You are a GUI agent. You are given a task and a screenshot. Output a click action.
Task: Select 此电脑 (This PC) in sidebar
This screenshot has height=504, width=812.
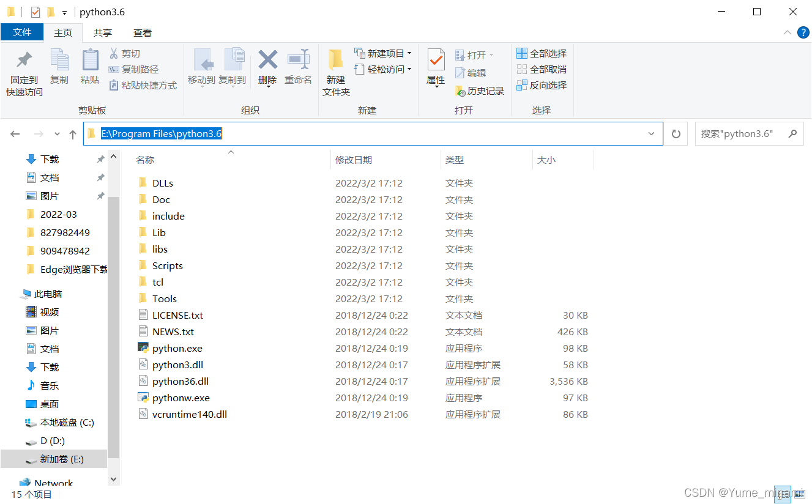coord(48,294)
